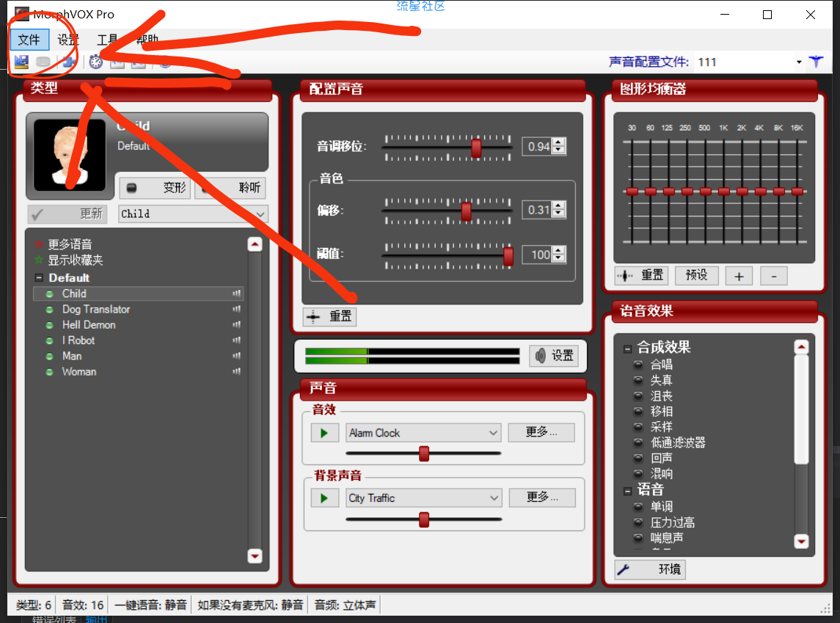Click the 预设 preset button
The height and width of the screenshot is (623, 840).
(x=696, y=276)
